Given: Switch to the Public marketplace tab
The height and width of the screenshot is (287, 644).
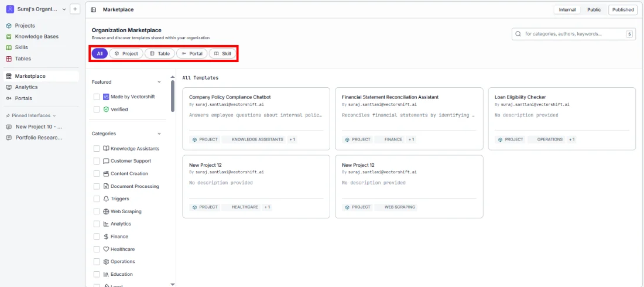Looking at the screenshot, I should pos(594,10).
